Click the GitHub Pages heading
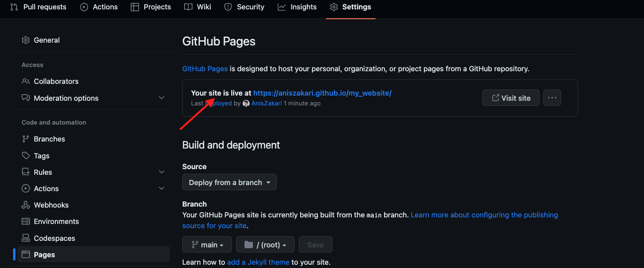The height and width of the screenshot is (268, 644). [219, 41]
